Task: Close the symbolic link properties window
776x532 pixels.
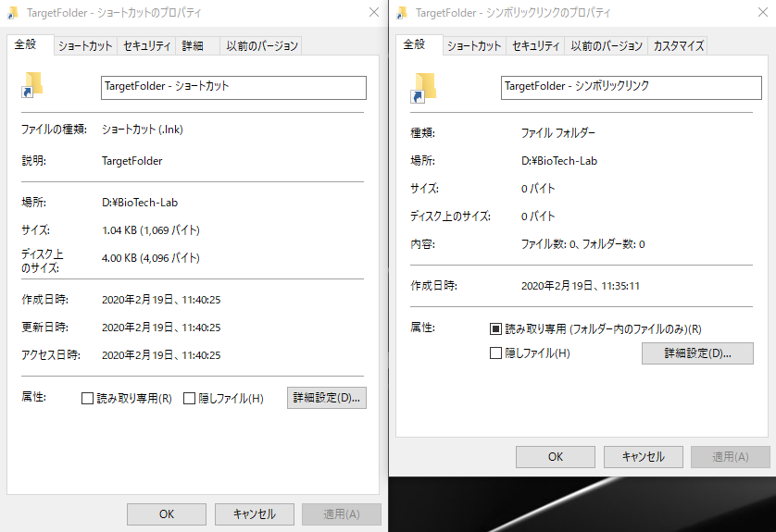Action: (x=763, y=12)
